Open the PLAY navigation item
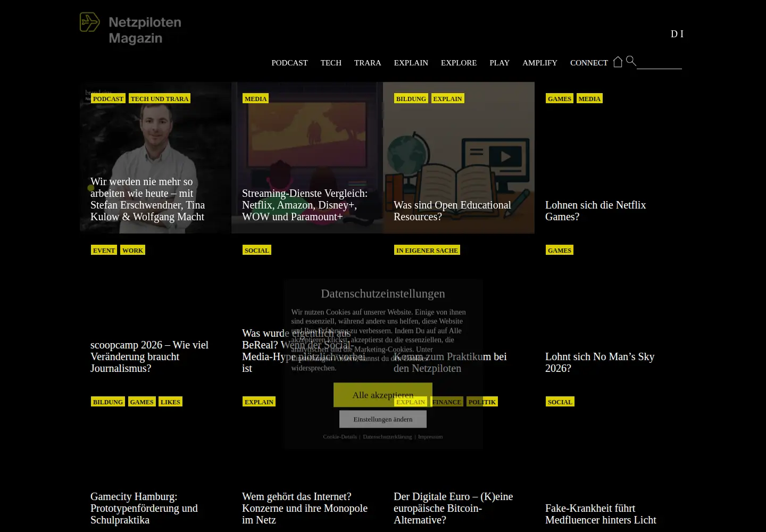Viewport: 766px width, 532px height. [x=499, y=63]
